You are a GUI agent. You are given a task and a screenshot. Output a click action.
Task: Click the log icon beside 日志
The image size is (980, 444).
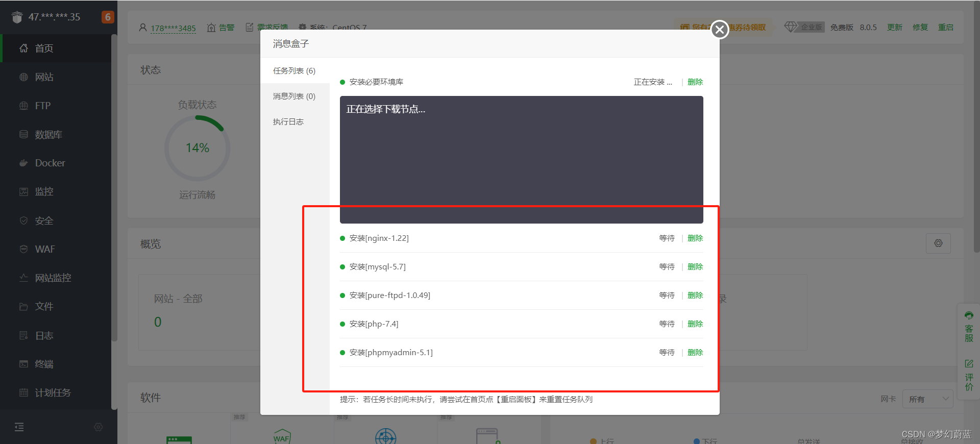23,335
